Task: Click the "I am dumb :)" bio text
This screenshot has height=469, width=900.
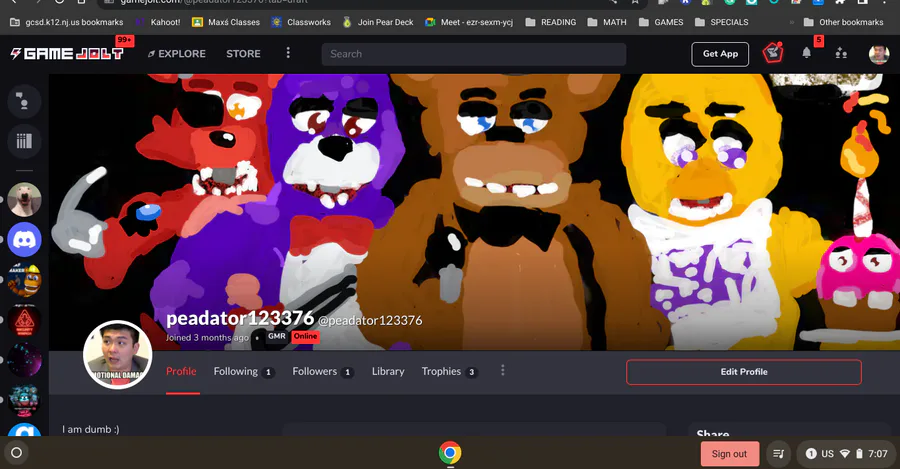Action: point(91,429)
